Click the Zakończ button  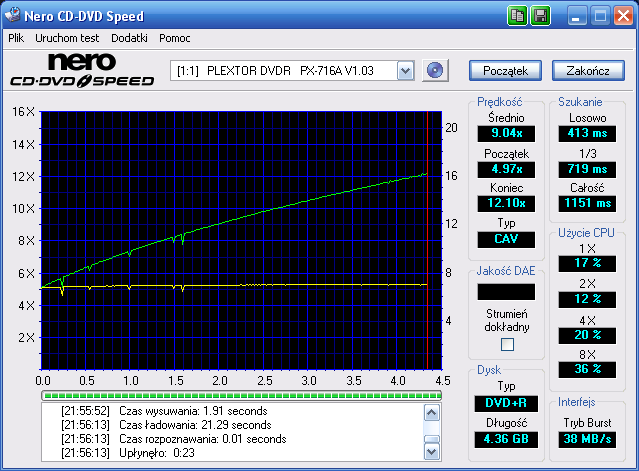588,71
